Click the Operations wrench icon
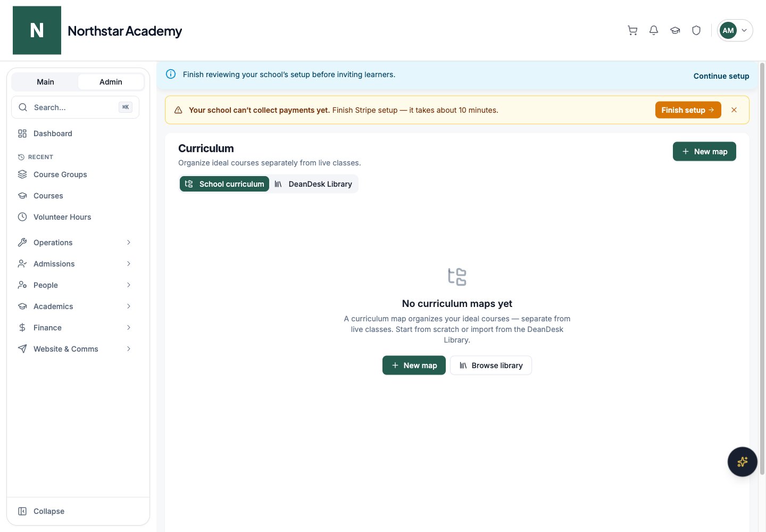The height and width of the screenshot is (532, 766). pos(22,243)
